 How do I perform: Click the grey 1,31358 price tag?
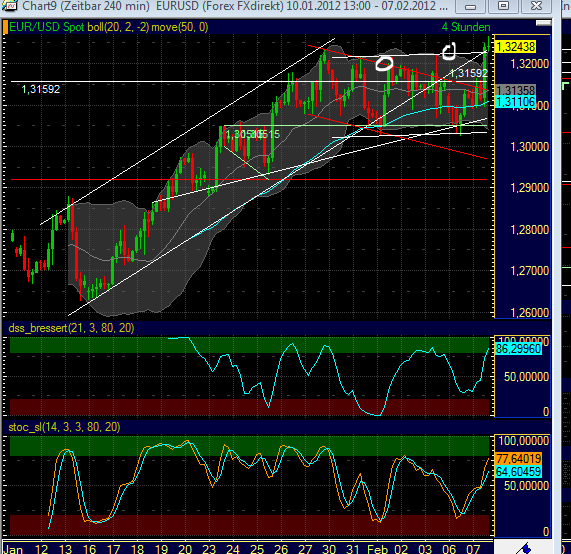pyautogui.click(x=515, y=90)
